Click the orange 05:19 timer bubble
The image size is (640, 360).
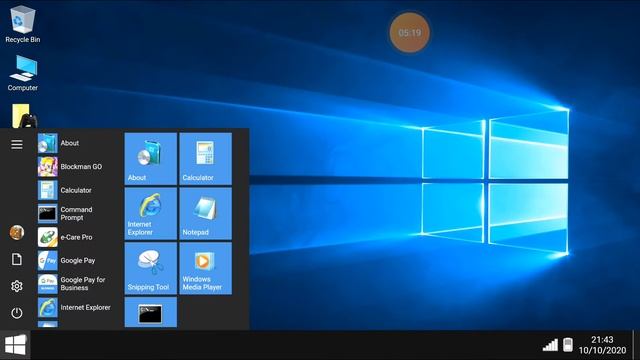coord(409,33)
